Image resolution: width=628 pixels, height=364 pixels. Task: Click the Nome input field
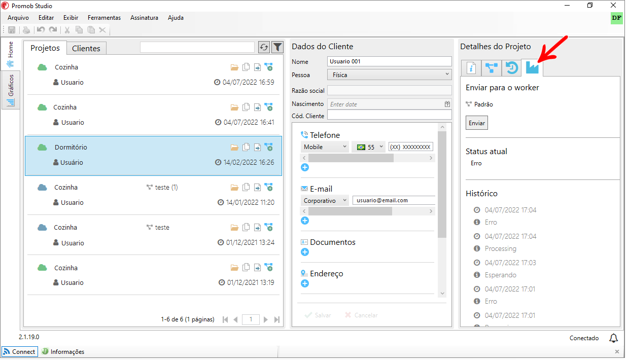(x=389, y=61)
